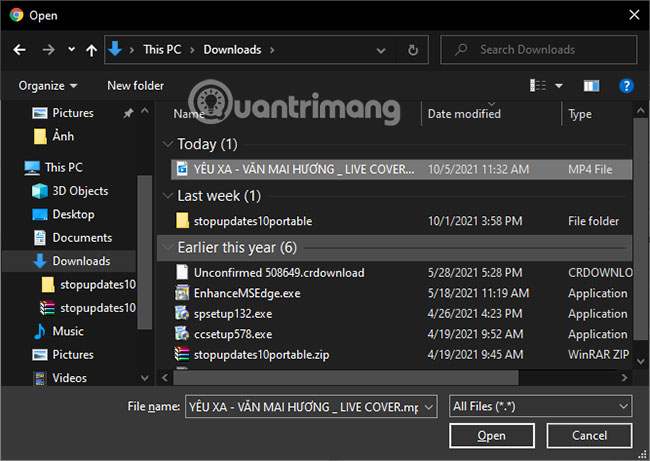Click the Up one level arrow
This screenshot has height=461, width=650.
tap(92, 49)
